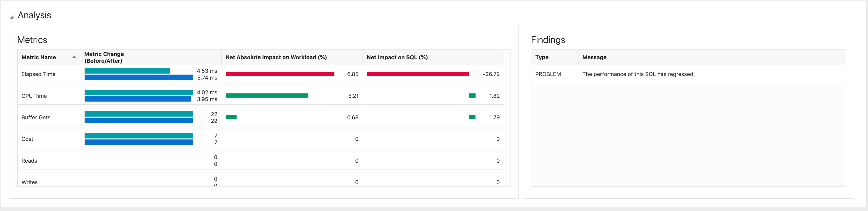Click the small green Buffer Gets SQL impact bar
This screenshot has height=211, width=868.
[472, 118]
